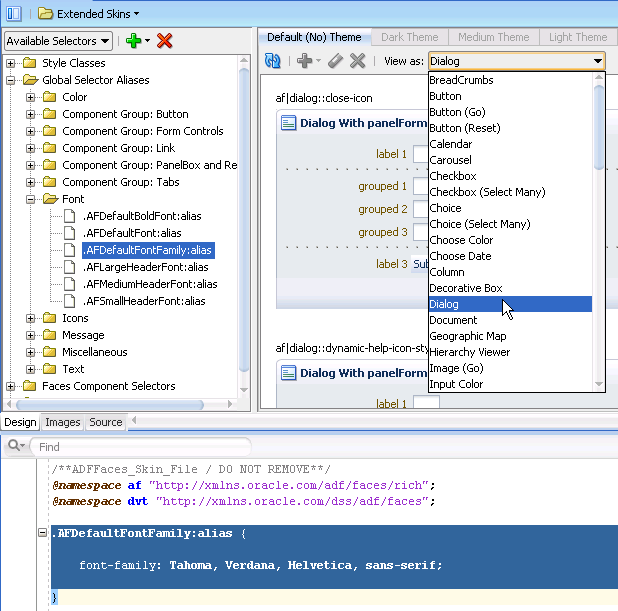
Task: Select .AFLargeHeaderFont:alias in the tree
Action: pyautogui.click(x=146, y=267)
